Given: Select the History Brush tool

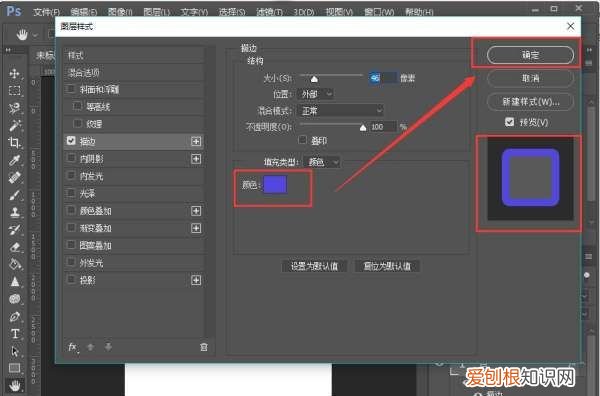Looking at the screenshot, I should click(15, 230).
